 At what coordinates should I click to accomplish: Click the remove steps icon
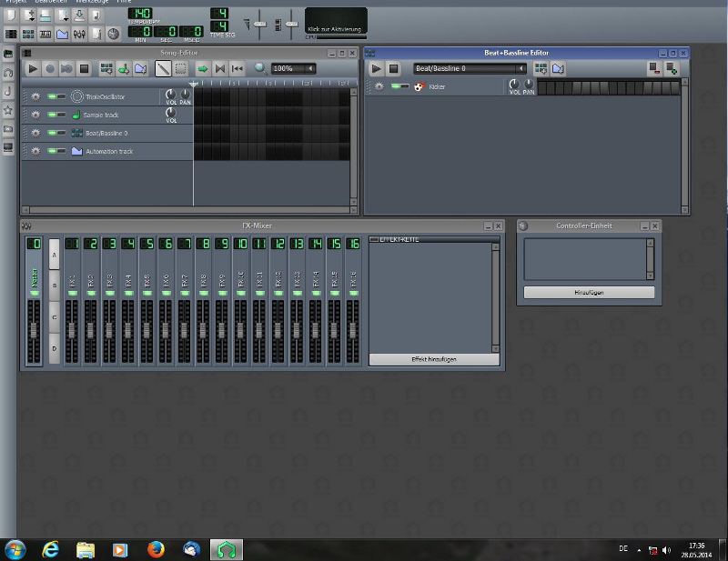[x=653, y=68]
